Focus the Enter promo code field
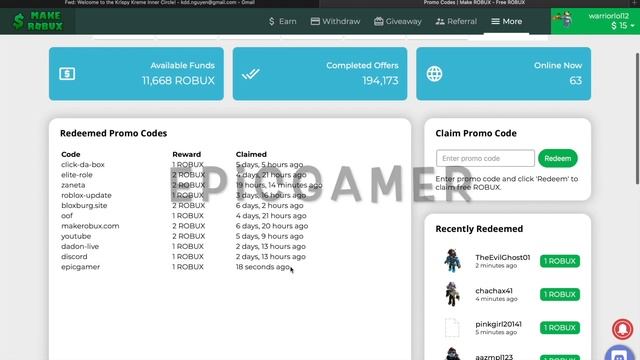The width and height of the screenshot is (640, 360). click(485, 158)
